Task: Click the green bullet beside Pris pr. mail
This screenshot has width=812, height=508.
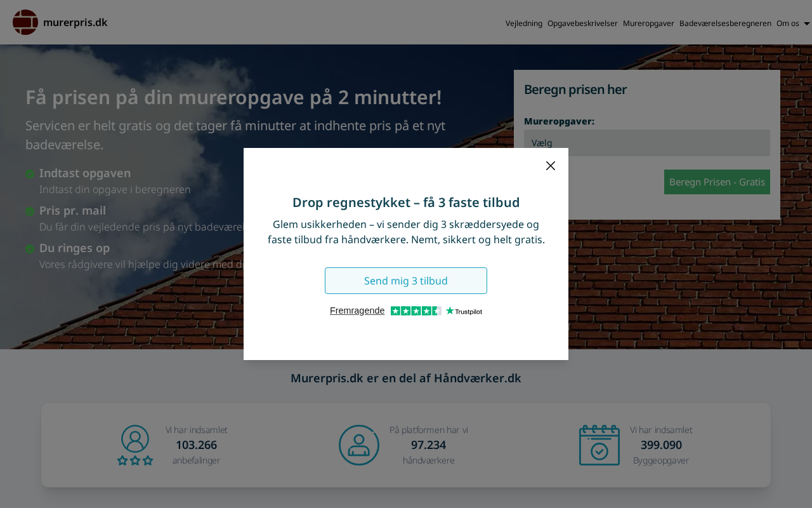Action: point(30,211)
